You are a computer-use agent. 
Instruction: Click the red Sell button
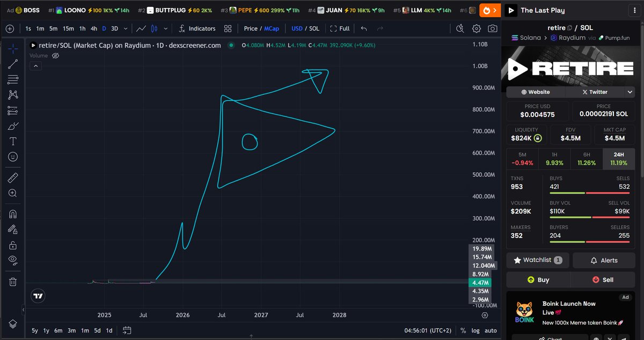[x=603, y=280]
